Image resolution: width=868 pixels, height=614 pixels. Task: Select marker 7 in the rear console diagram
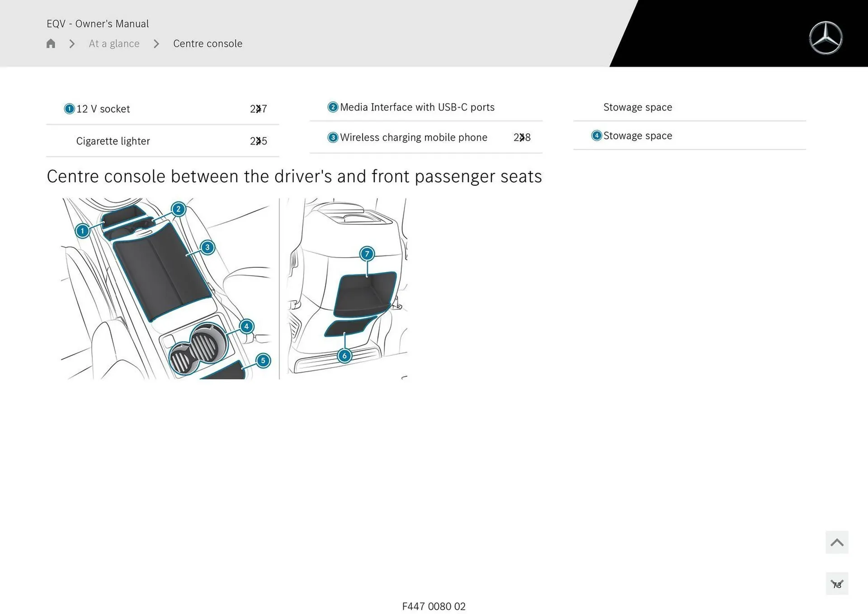(x=367, y=254)
